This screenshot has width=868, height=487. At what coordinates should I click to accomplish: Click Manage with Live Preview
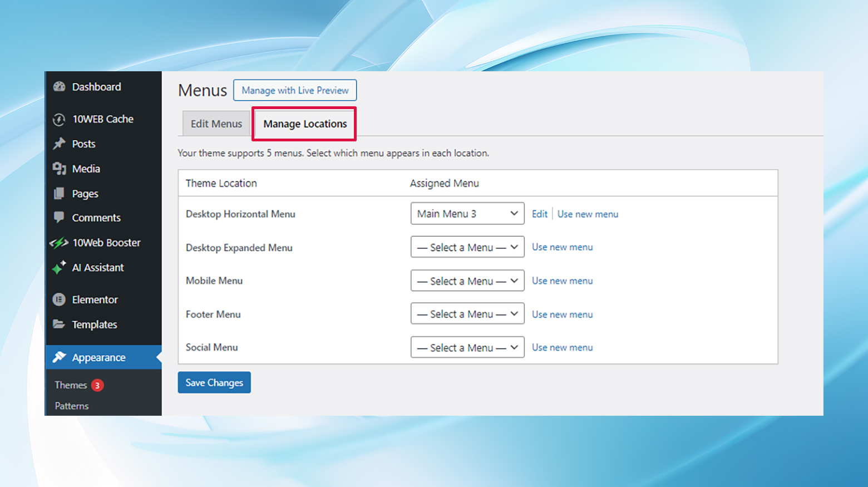[x=295, y=90]
